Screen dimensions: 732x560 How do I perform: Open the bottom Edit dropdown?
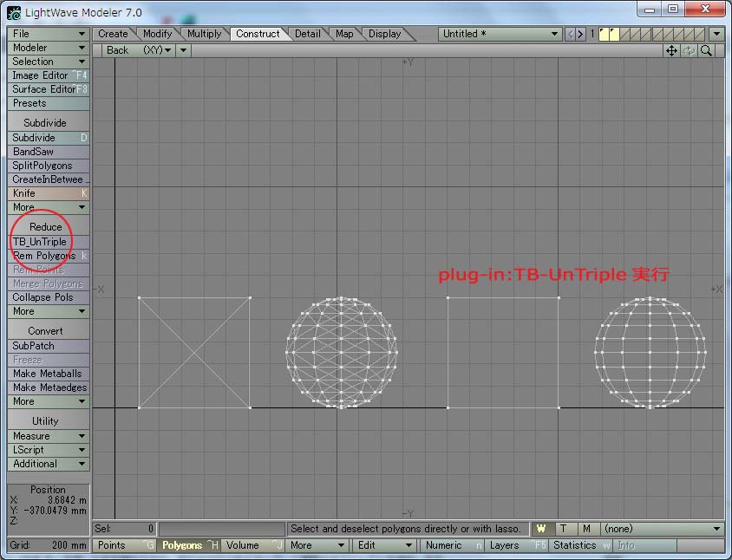384,545
